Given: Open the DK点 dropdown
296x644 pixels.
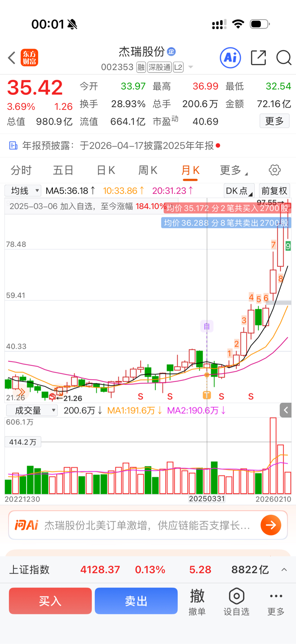Looking at the screenshot, I should click(239, 191).
